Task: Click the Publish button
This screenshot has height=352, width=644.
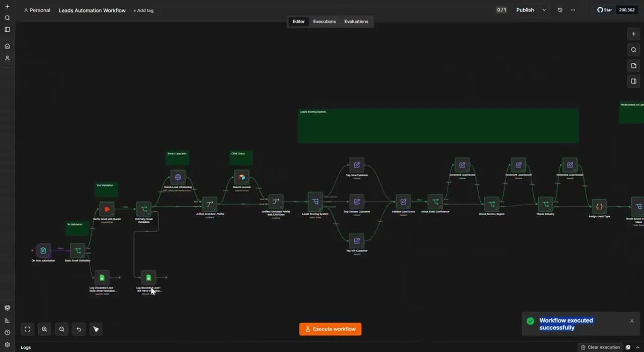Action: click(x=525, y=10)
